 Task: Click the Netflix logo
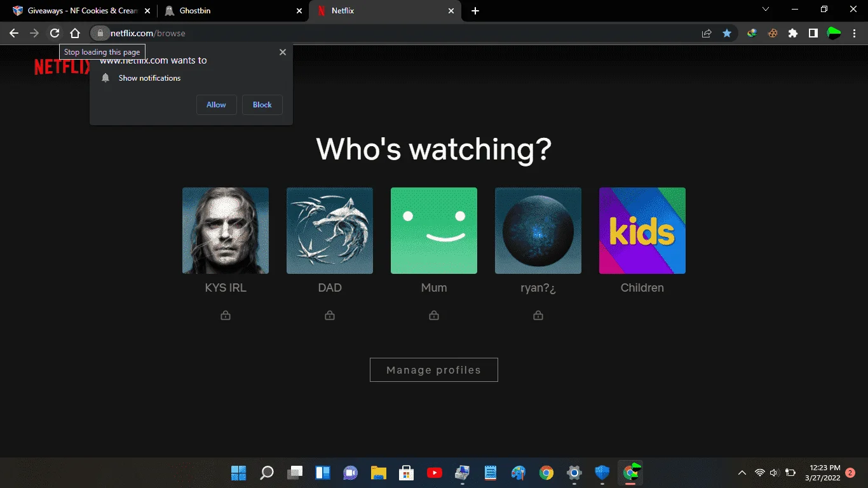coord(62,67)
